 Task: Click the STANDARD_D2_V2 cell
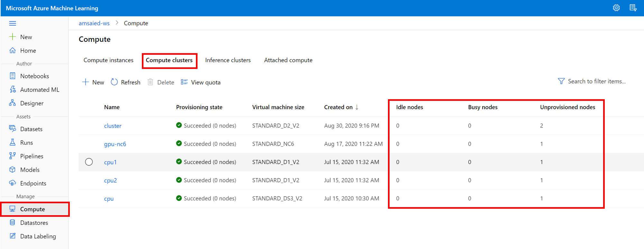tap(276, 125)
